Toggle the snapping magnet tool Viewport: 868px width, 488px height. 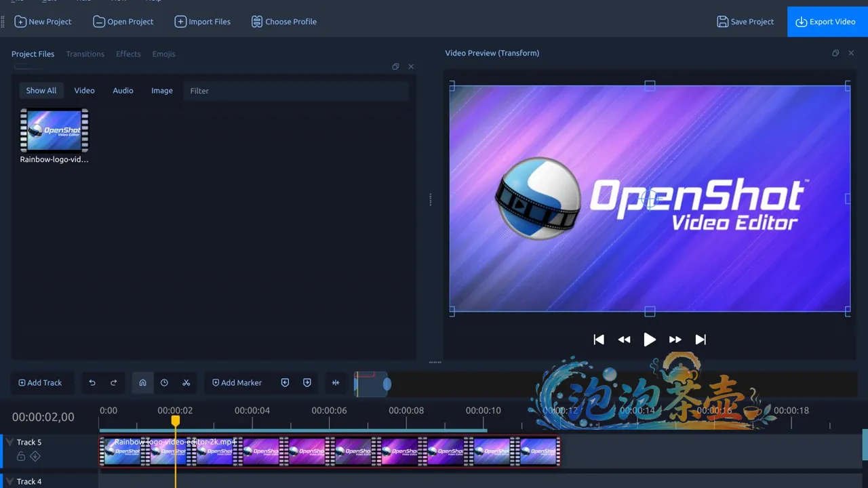tap(142, 383)
